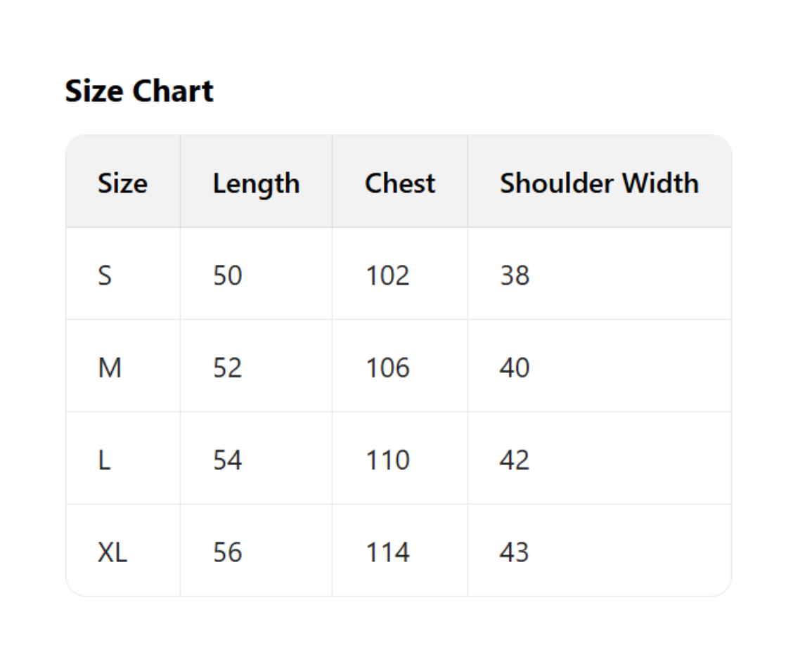The width and height of the screenshot is (812, 657).
Task: Select chest value 114
Action: pyautogui.click(x=387, y=552)
